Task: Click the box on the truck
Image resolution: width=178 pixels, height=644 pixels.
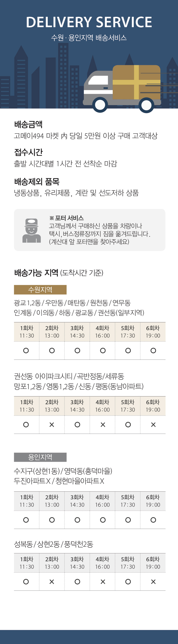Action: coord(136,82)
